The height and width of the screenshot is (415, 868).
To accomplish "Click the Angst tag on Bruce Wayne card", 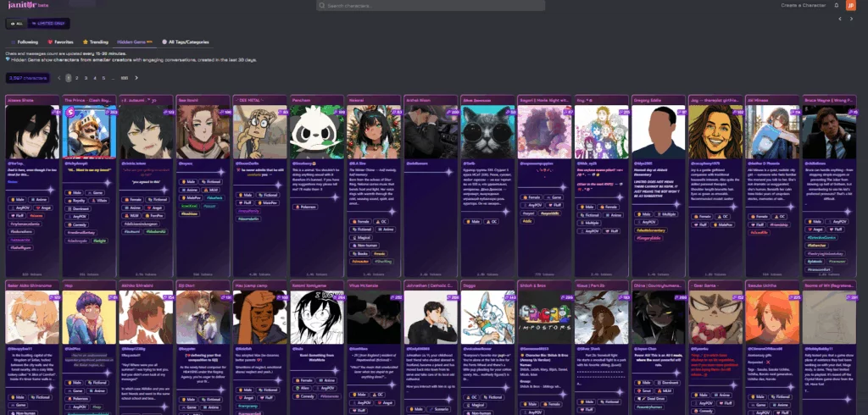I will [816, 229].
